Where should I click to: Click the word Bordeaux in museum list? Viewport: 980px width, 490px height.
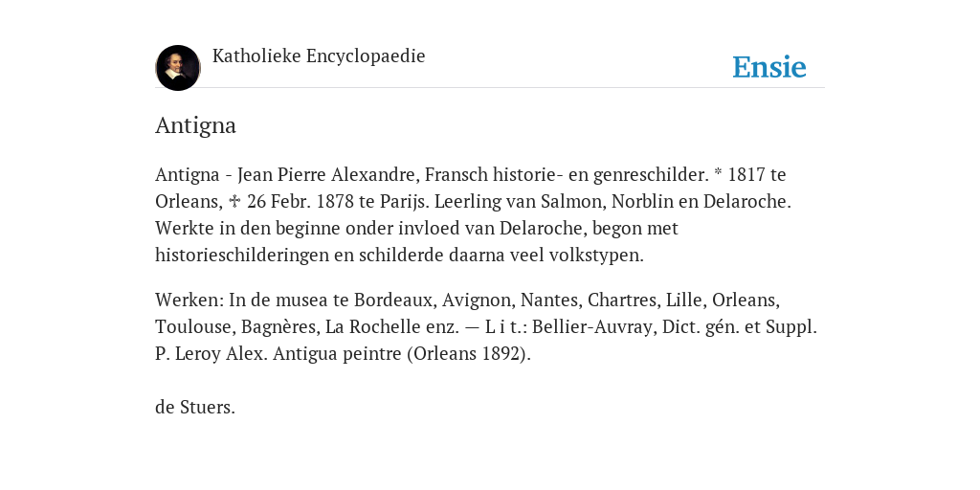394,300
